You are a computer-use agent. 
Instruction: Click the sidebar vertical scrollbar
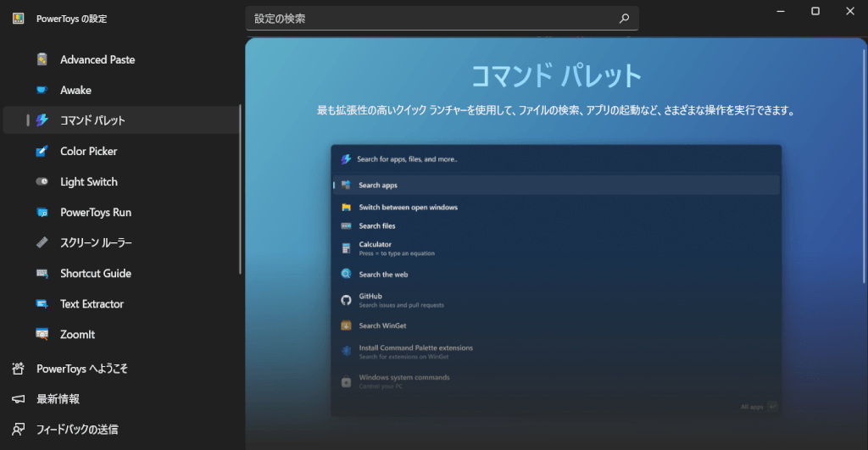click(241, 188)
